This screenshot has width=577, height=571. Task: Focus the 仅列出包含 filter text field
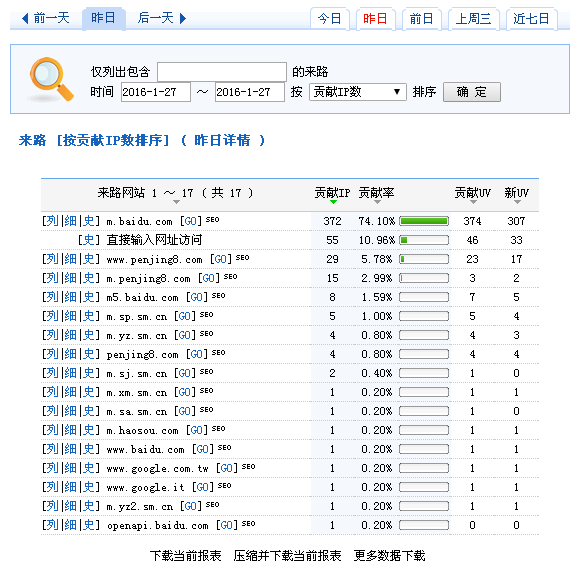222,72
